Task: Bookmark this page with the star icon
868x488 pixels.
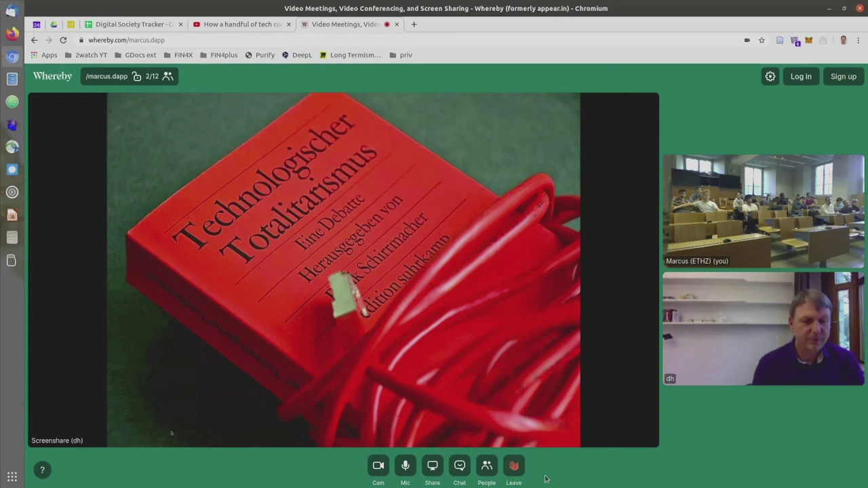Action: click(x=762, y=40)
